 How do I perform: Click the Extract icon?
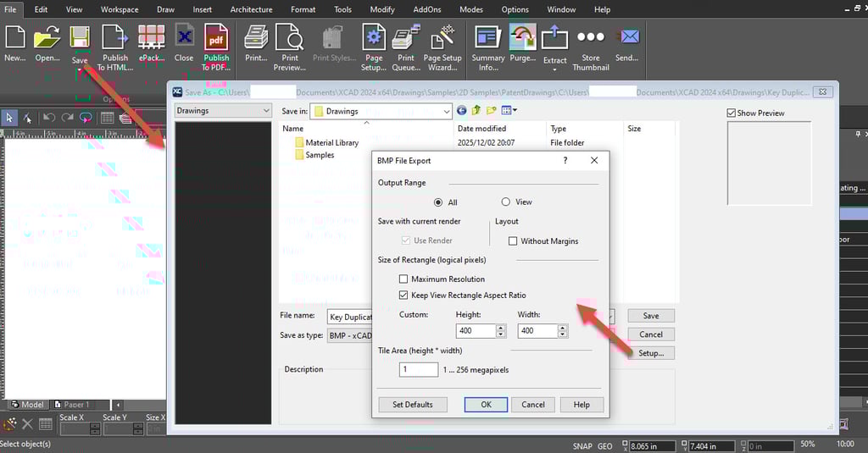(x=554, y=37)
